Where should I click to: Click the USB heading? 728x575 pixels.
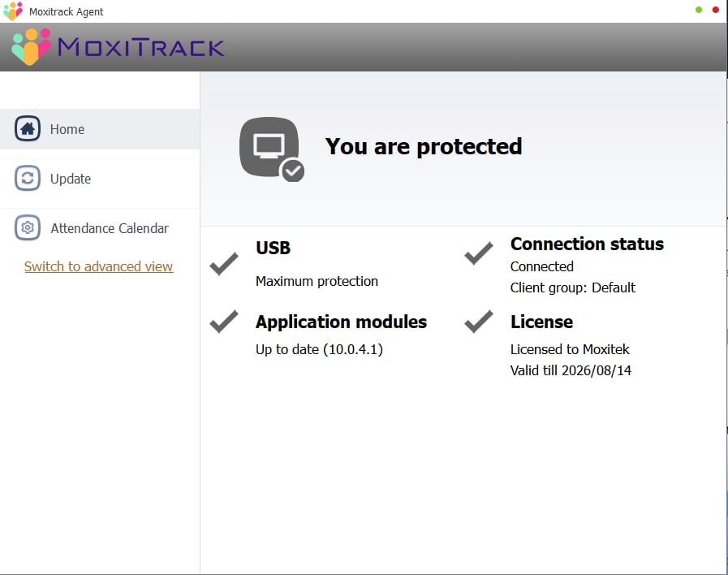click(273, 249)
